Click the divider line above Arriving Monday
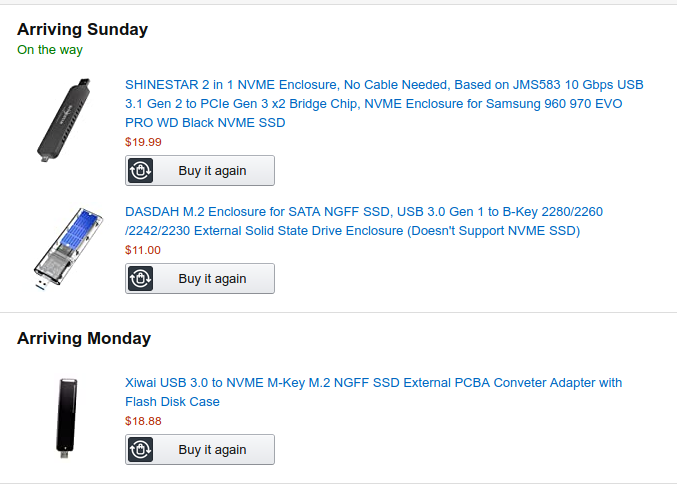The height and width of the screenshot is (486, 677). [338, 312]
